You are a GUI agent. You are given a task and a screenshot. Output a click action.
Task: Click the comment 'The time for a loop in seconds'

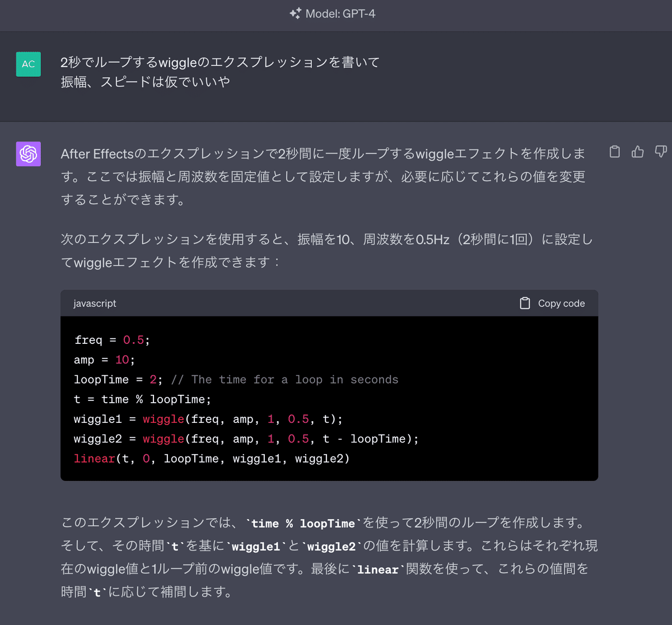coord(285,379)
